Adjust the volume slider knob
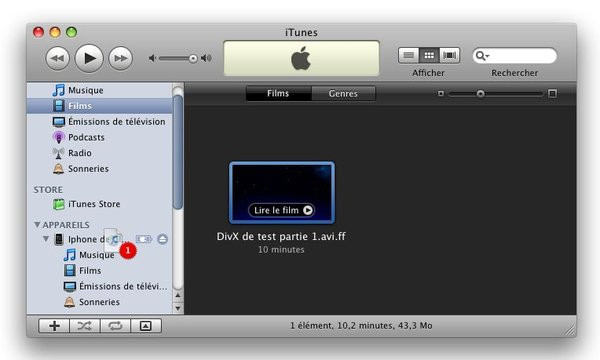Viewport: 600px width, 360px height. click(x=193, y=59)
